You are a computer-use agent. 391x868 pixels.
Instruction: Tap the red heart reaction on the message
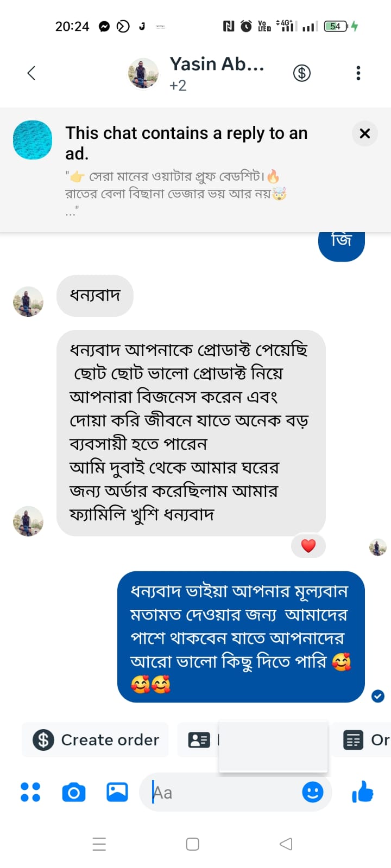(x=308, y=546)
